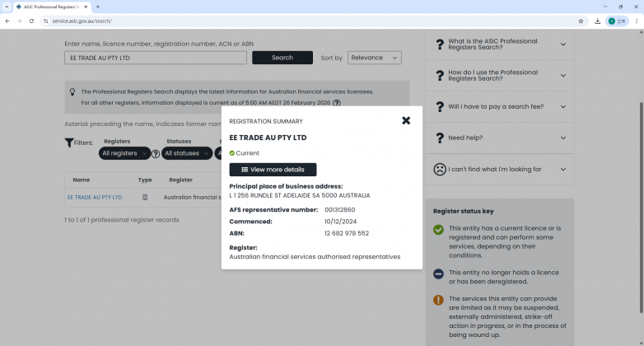The height and width of the screenshot is (346, 644).
Task: Click the Filters funnel icon
Action: pos(69,143)
